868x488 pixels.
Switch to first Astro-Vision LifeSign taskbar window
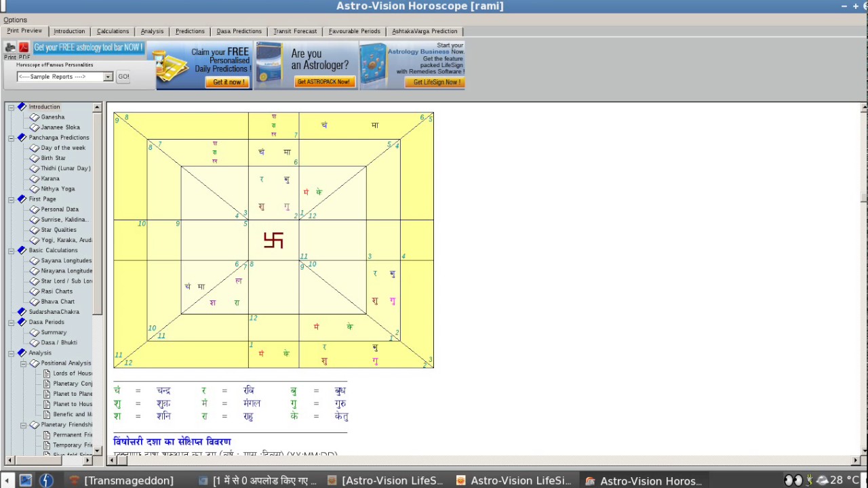386,481
